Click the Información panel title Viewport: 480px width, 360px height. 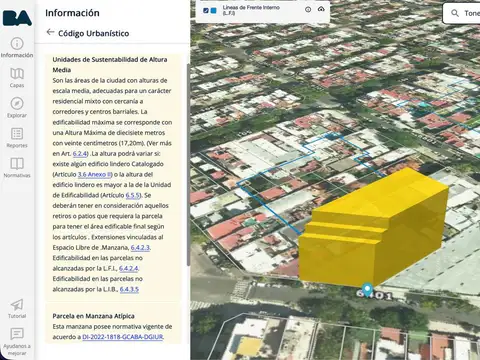point(72,13)
